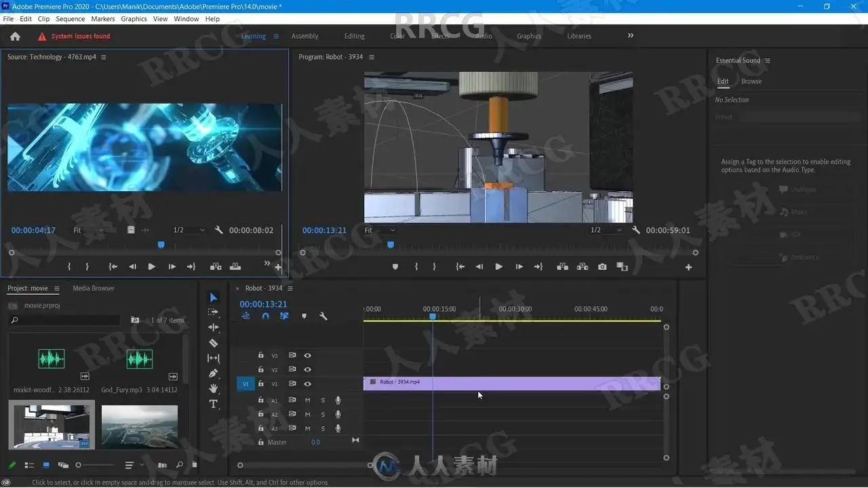868x488 pixels.
Task: Select the Track Select Forward tool
Action: coord(213,312)
